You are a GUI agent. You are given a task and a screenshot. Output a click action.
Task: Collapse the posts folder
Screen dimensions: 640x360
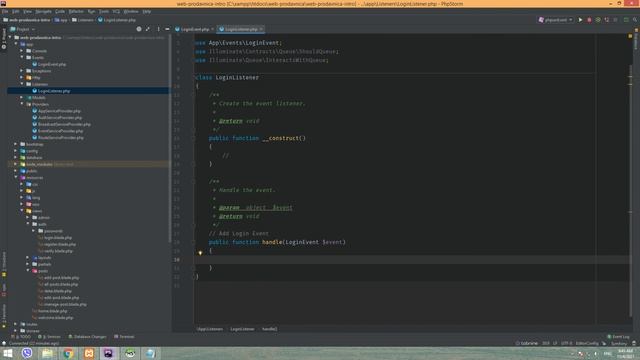point(28,271)
